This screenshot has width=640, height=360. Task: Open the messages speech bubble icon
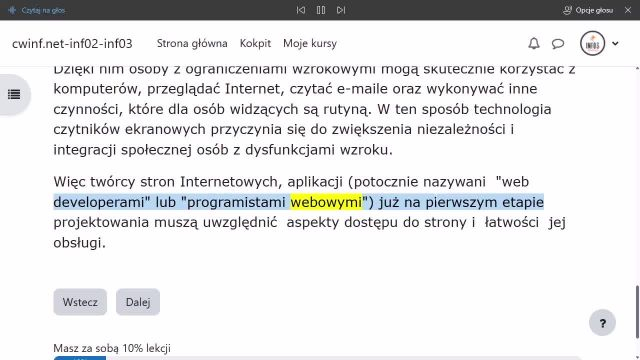pos(558,43)
